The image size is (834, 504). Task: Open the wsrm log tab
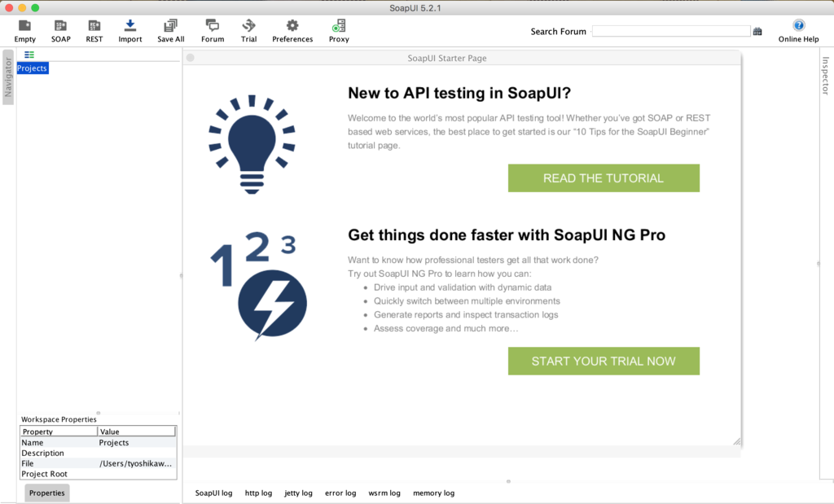tap(384, 493)
